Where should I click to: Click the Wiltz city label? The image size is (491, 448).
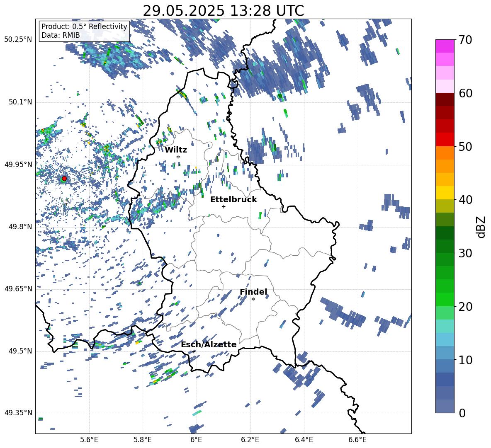pyautogui.click(x=176, y=150)
